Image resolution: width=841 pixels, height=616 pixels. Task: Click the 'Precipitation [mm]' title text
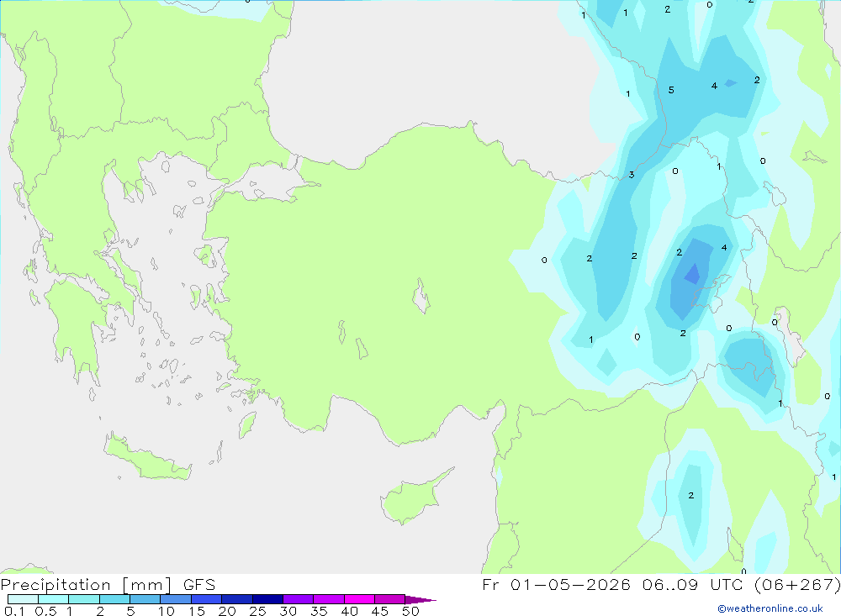[x=87, y=585]
